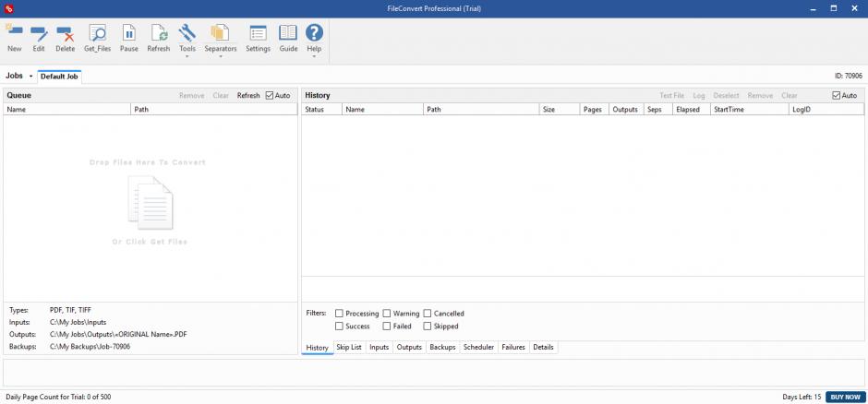Enable the Skipped filter checkbox
Viewport: 868px width, 404px height.
click(428, 327)
